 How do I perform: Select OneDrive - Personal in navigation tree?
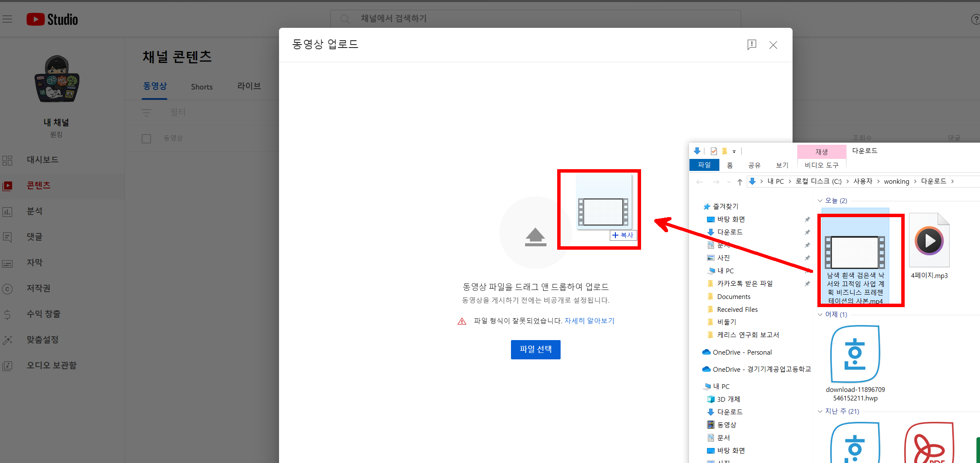point(742,352)
